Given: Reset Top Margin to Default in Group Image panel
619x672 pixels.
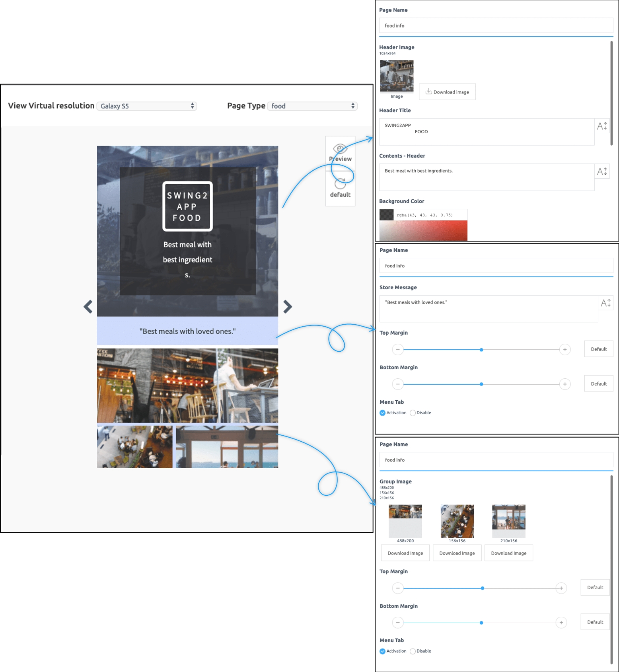Looking at the screenshot, I should (595, 587).
